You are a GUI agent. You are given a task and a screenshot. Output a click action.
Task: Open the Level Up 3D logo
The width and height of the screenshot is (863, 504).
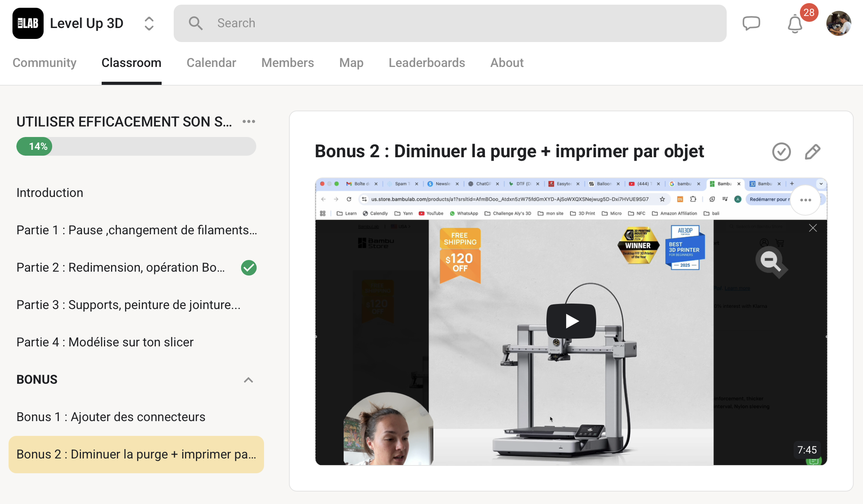click(28, 23)
